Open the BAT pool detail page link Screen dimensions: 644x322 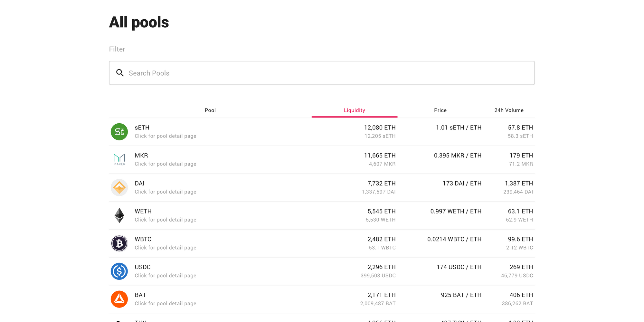[x=165, y=303]
